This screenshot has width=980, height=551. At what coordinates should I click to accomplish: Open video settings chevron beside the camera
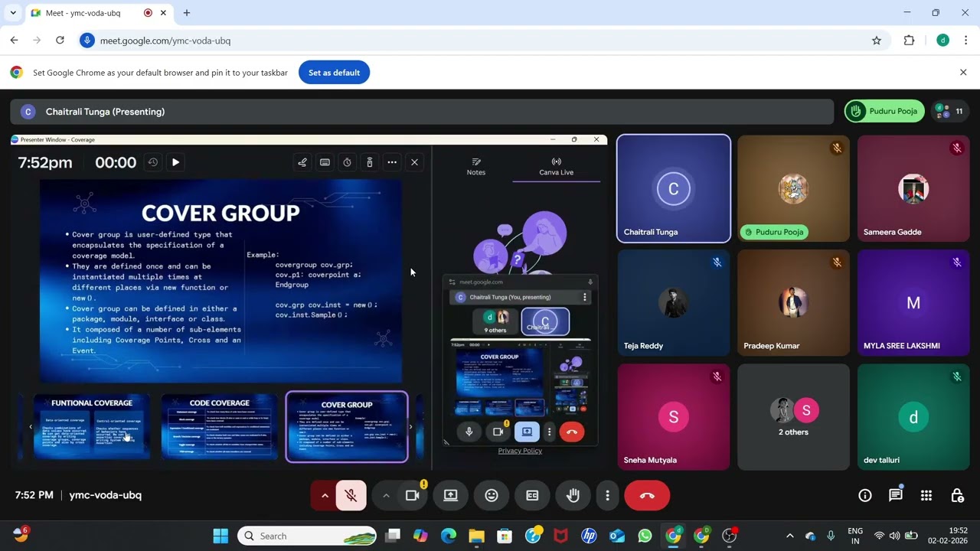coord(386,495)
